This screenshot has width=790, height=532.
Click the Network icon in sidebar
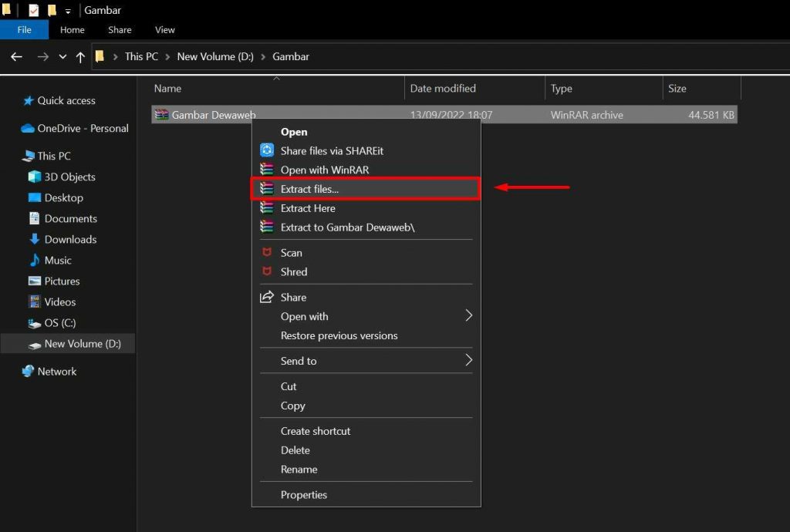(29, 372)
